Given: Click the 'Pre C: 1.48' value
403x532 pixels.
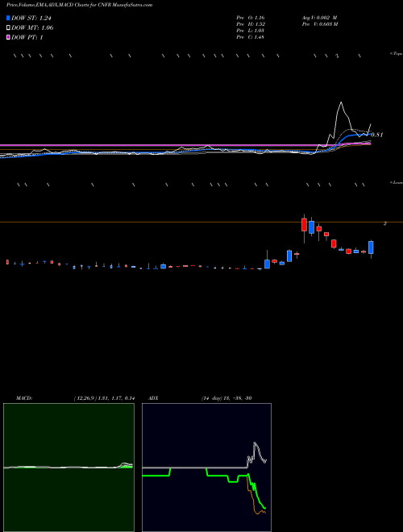Looking at the screenshot, I should (x=251, y=37).
